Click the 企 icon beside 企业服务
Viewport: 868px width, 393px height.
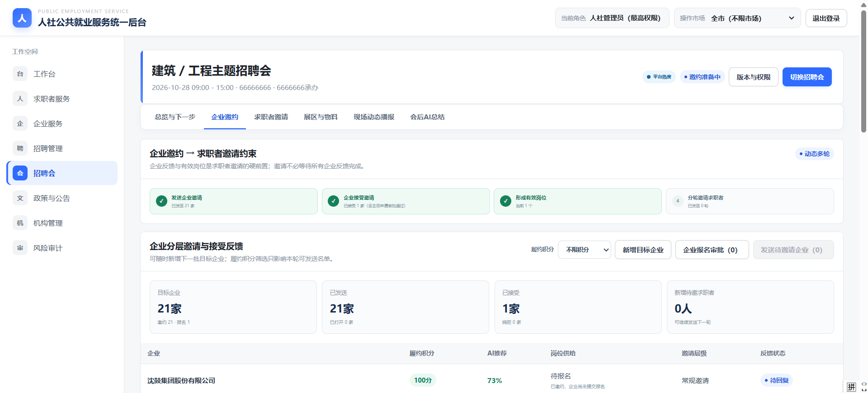coord(20,123)
